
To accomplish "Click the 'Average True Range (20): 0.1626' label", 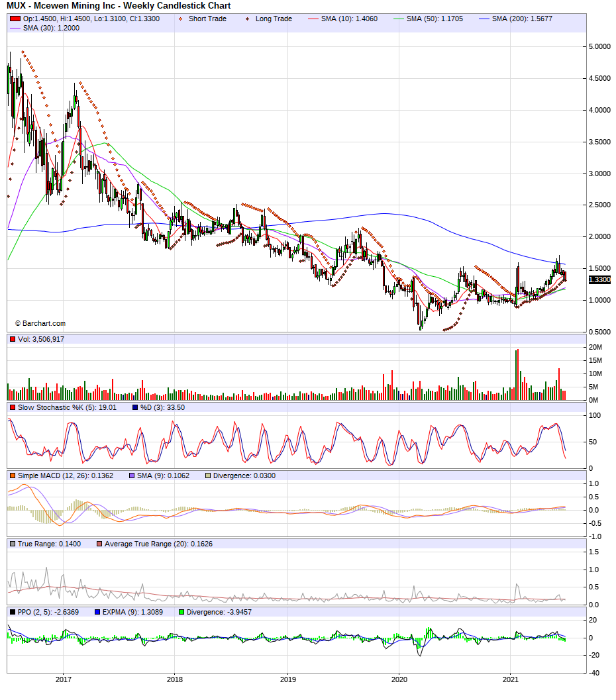I will click(x=158, y=544).
